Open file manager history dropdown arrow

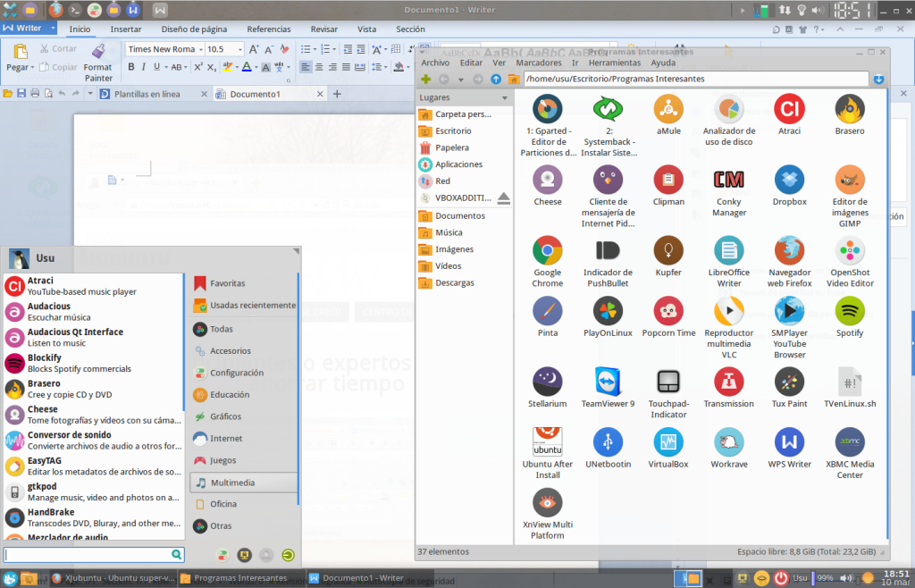pyautogui.click(x=460, y=80)
